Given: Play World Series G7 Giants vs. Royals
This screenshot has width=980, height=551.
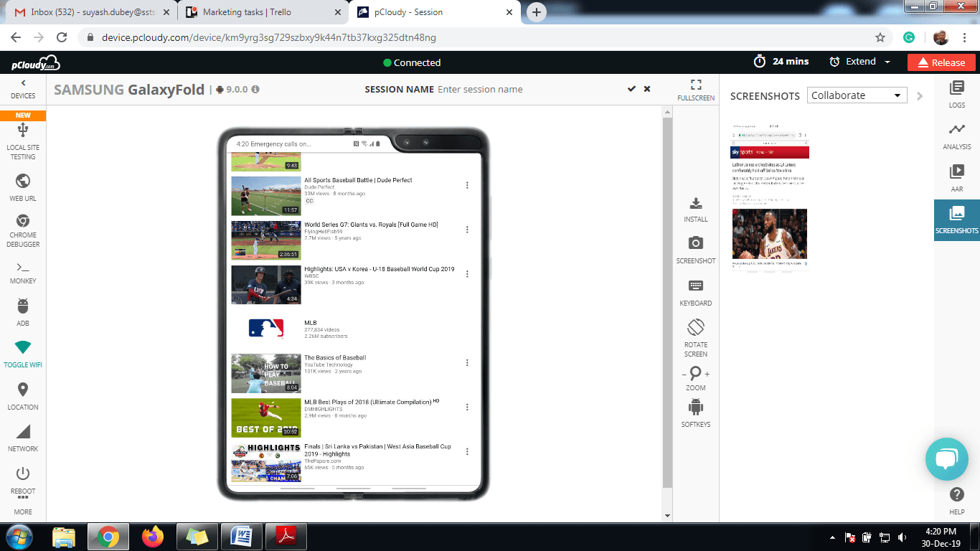Looking at the screenshot, I should [265, 240].
